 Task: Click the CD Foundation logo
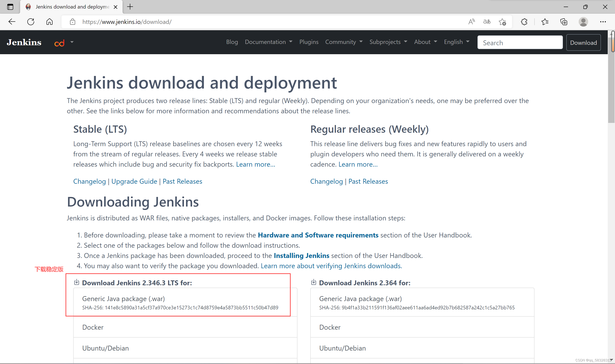coord(59,43)
